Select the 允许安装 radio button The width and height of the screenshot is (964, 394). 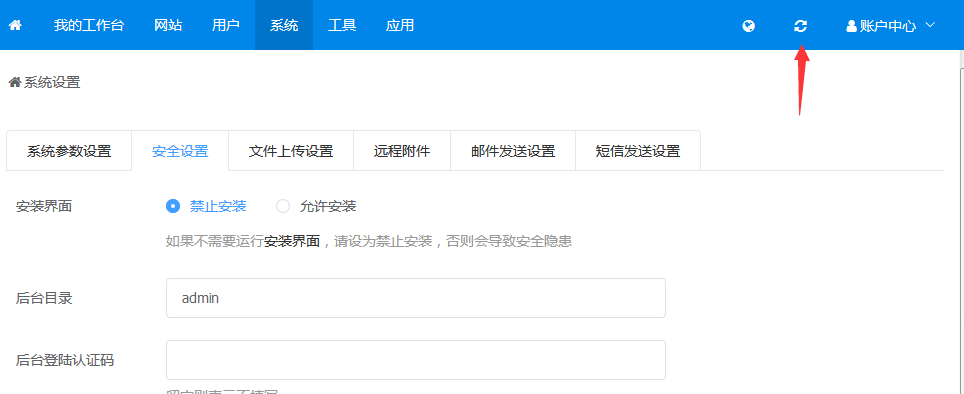283,207
